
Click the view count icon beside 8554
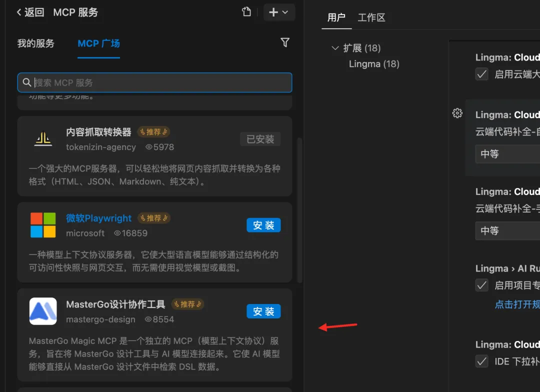(x=148, y=319)
